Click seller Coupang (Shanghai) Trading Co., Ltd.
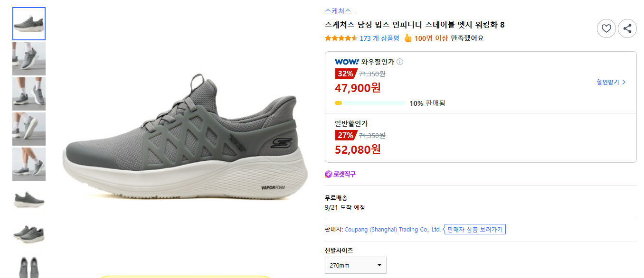 click(x=393, y=230)
